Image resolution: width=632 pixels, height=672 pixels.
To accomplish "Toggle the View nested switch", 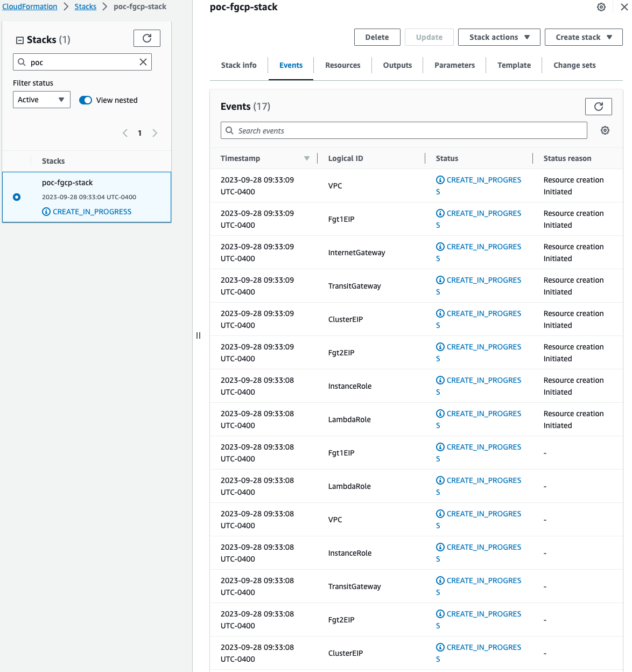I will tap(86, 100).
